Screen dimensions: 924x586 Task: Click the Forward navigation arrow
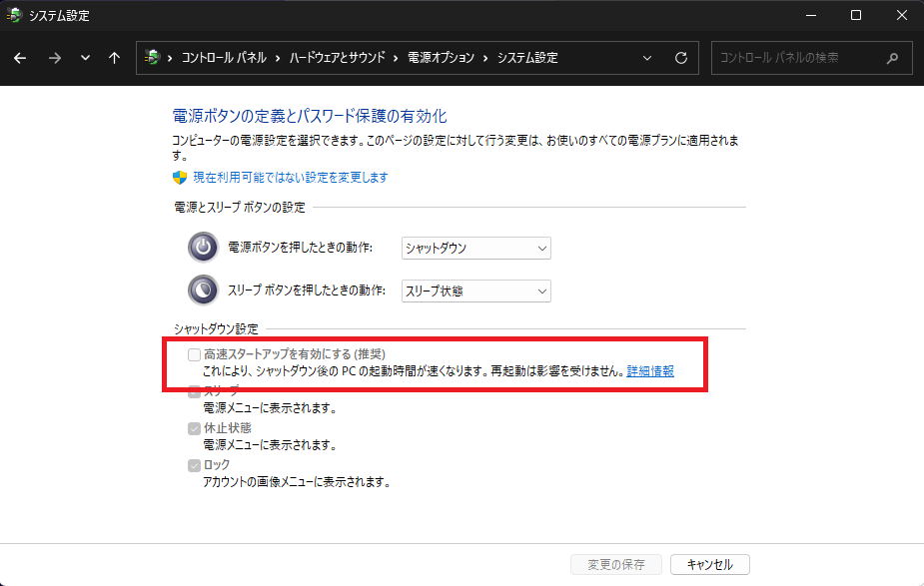click(x=54, y=58)
